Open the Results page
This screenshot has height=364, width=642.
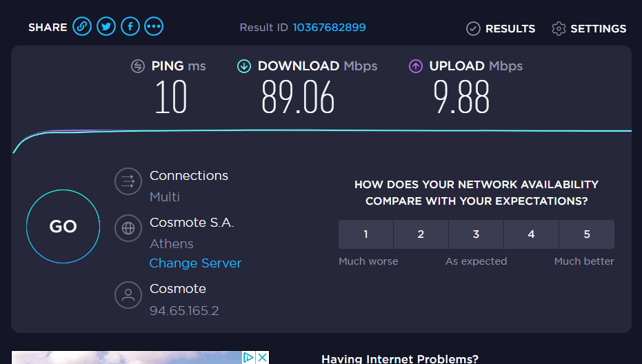(501, 29)
